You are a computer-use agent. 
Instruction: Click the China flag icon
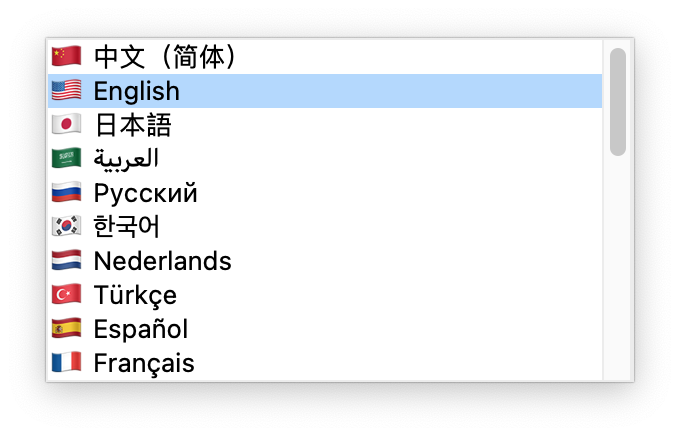click(66, 56)
